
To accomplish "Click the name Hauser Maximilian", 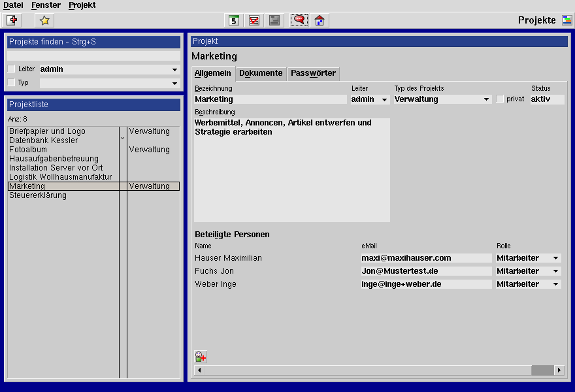I will [228, 258].
